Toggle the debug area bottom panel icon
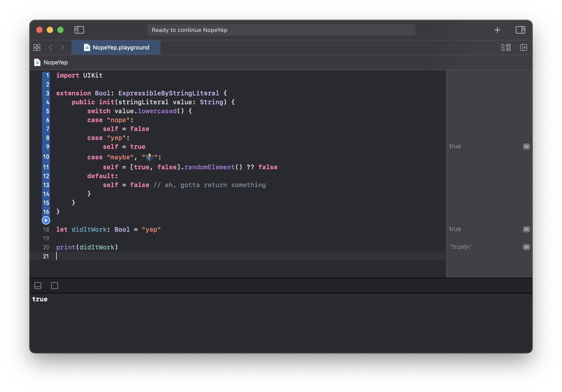 click(x=38, y=286)
